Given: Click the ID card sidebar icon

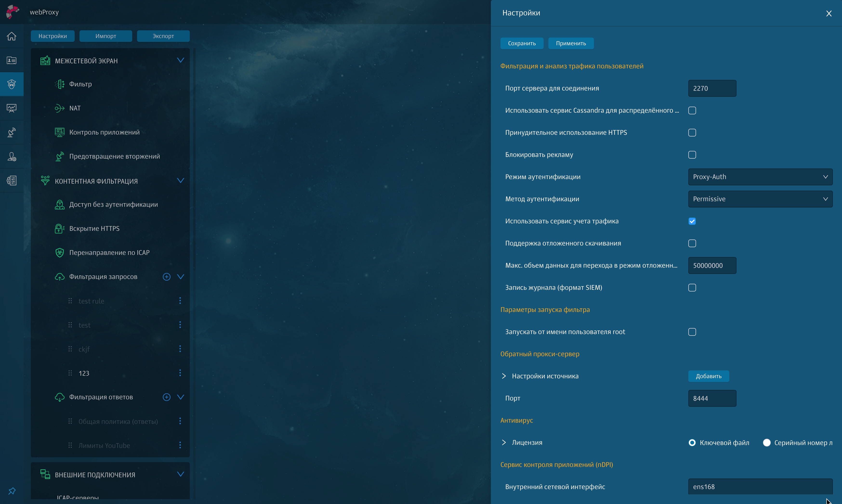Looking at the screenshot, I should click(x=12, y=60).
